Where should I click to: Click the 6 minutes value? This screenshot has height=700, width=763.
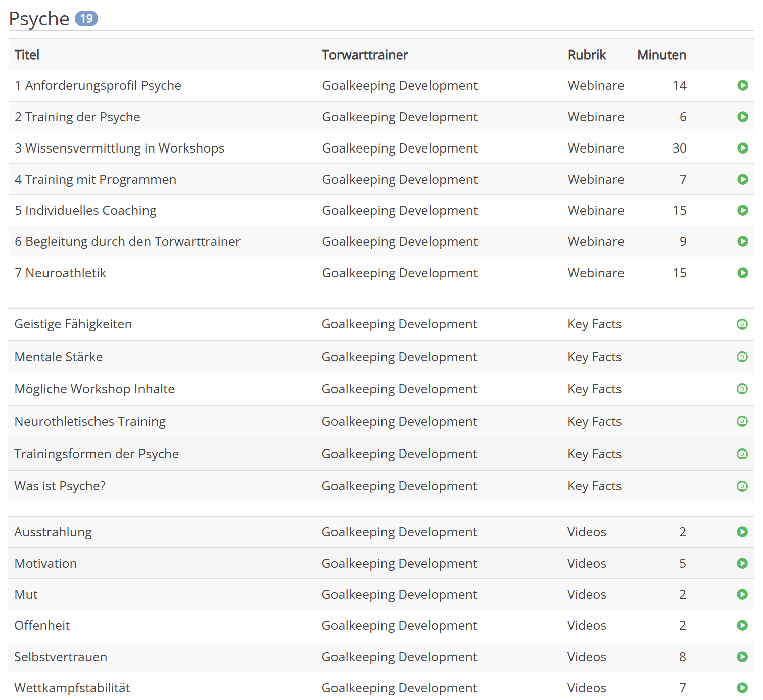coord(683,117)
